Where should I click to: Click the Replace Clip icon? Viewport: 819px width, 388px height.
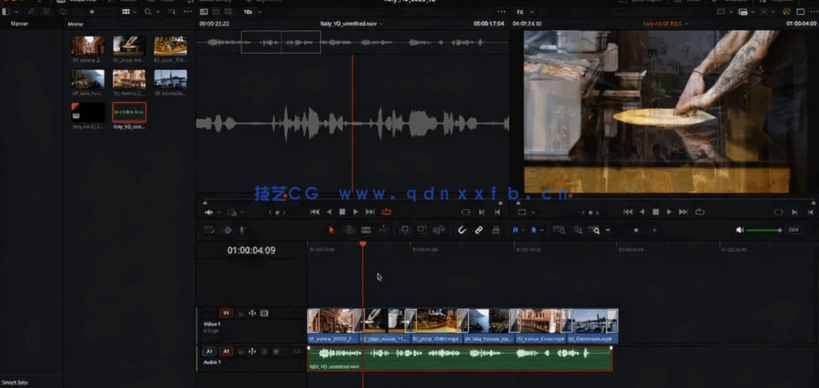(x=439, y=230)
